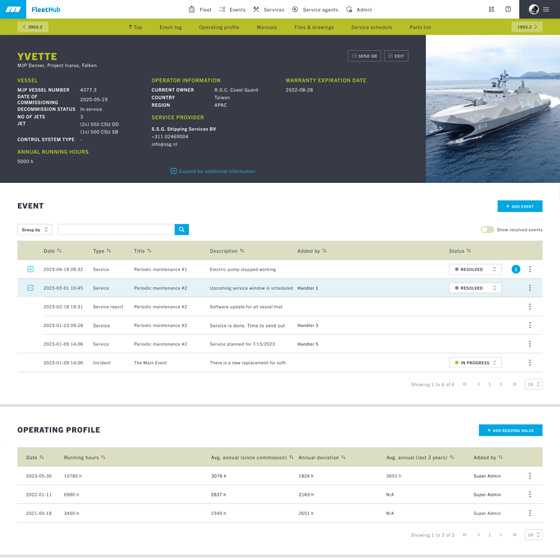Expand for additional information link
This screenshot has height=560, width=560.
[x=213, y=171]
